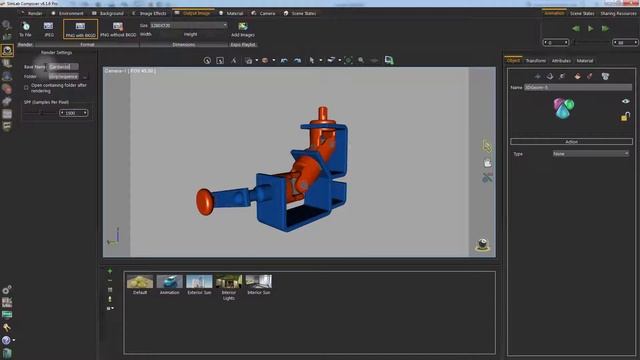Select the Default scene thumbnail

140,284
